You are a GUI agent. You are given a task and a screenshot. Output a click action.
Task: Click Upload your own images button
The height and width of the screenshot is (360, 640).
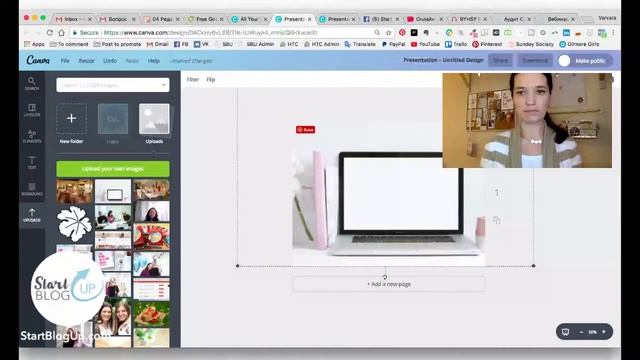coord(113,169)
